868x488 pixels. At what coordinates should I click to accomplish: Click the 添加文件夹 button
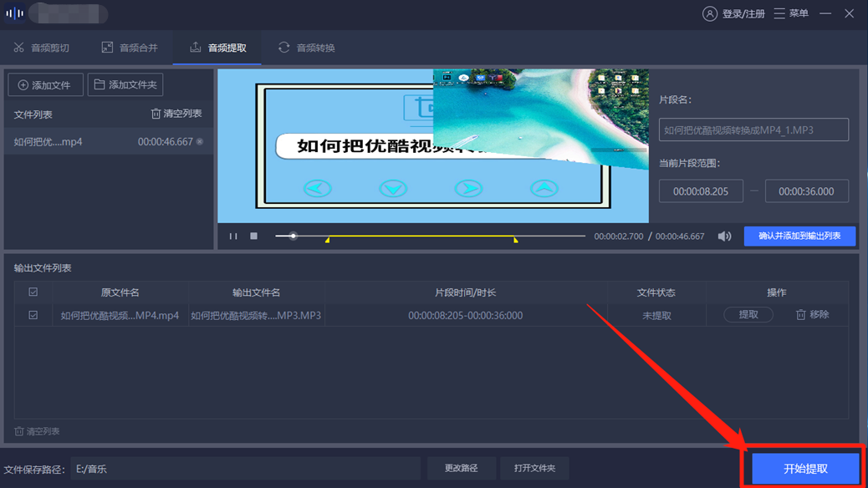(x=125, y=84)
